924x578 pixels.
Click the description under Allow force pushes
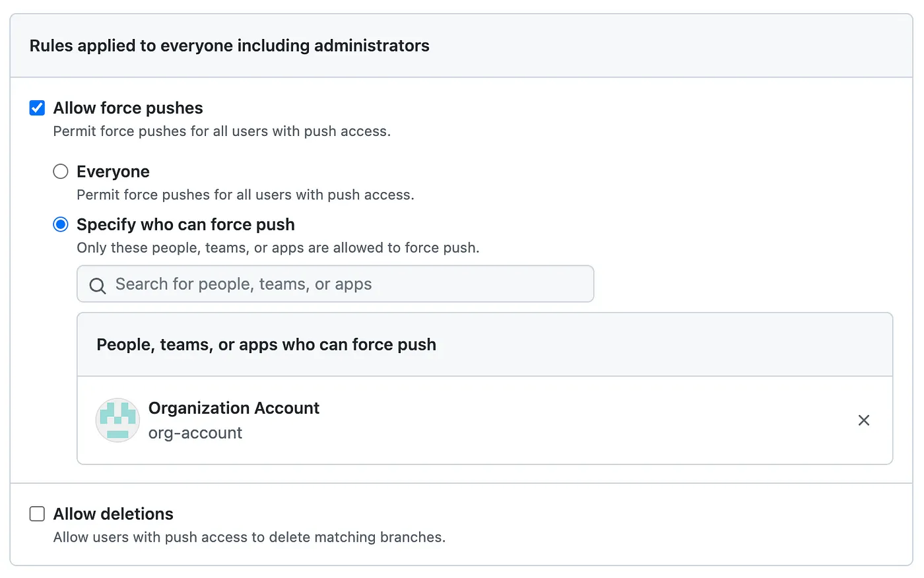[x=222, y=131]
